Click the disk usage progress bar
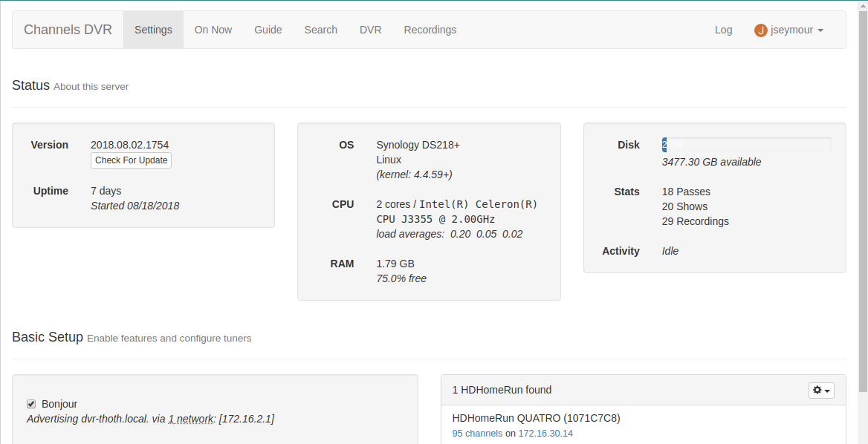Image resolution: width=868 pixels, height=444 pixels. tap(746, 145)
